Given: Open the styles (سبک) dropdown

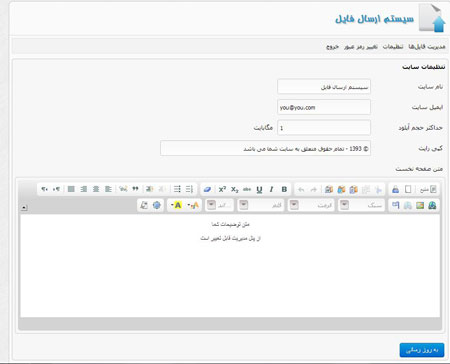Looking at the screenshot, I should 361,205.
